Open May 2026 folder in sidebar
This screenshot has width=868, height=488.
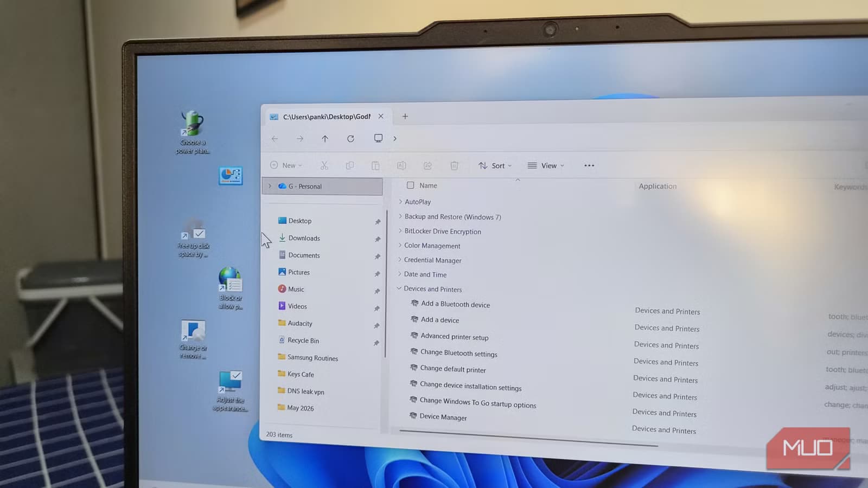pyautogui.click(x=300, y=408)
